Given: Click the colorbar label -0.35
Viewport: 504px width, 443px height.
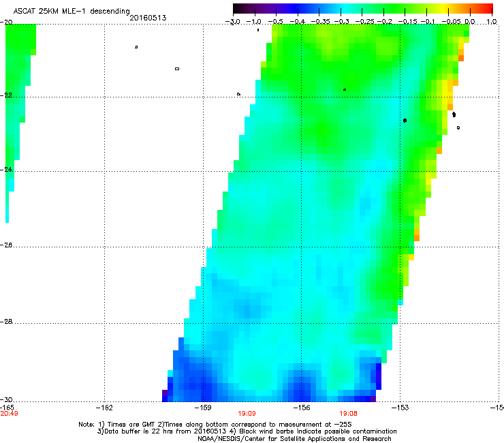Looking at the screenshot, I should point(321,22).
